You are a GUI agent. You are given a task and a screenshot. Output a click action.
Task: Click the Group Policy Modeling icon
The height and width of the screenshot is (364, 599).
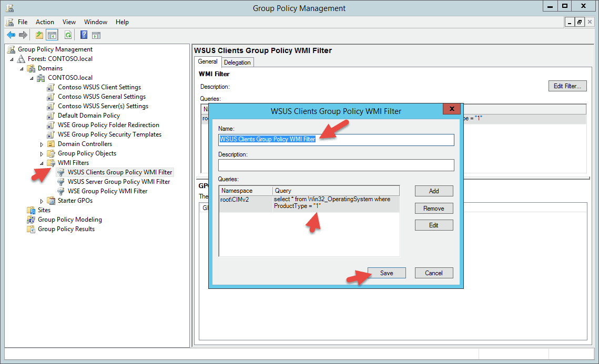pyautogui.click(x=32, y=220)
